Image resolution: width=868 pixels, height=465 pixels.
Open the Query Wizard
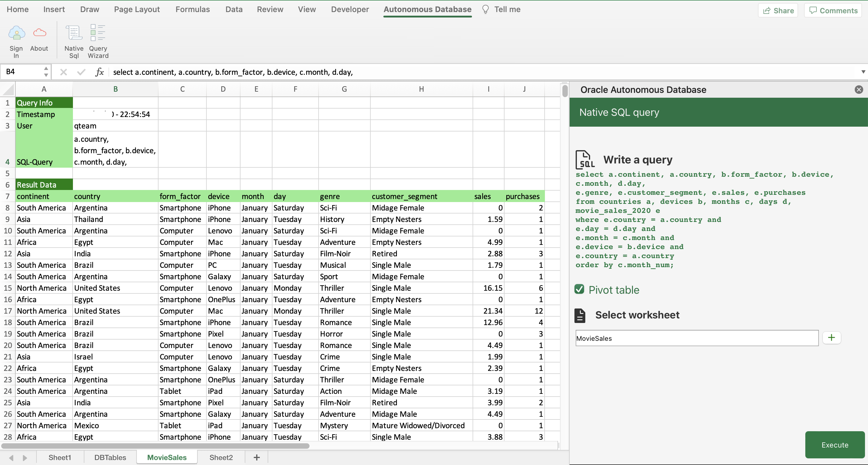[98, 40]
